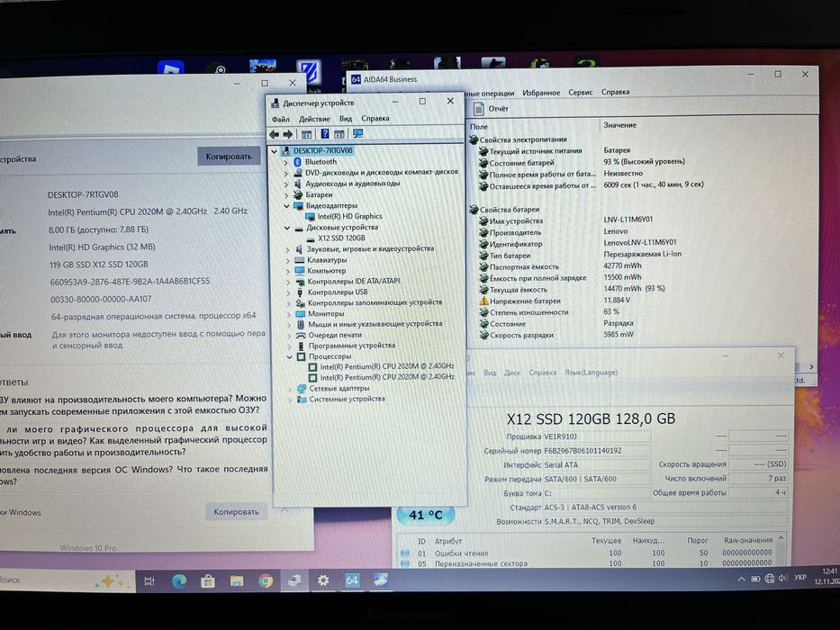The image size is (840, 630).
Task: Click the Back arrow in Device Manager toolbar
Action: click(x=275, y=134)
